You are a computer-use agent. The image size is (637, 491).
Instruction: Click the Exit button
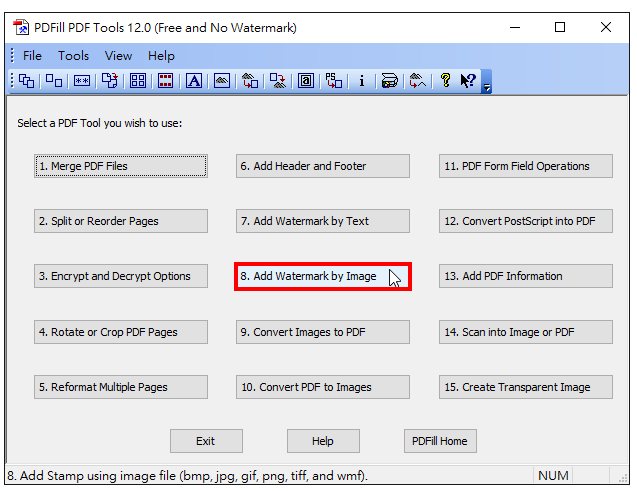(x=206, y=441)
